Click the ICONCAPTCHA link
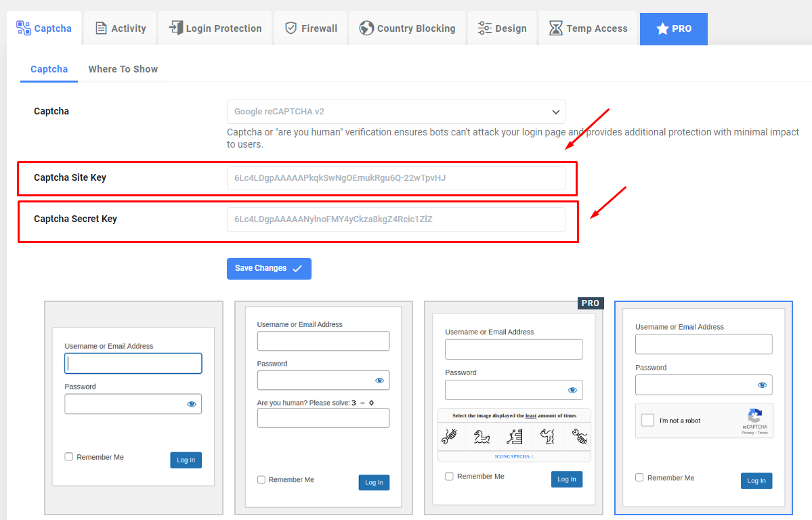 (x=513, y=456)
